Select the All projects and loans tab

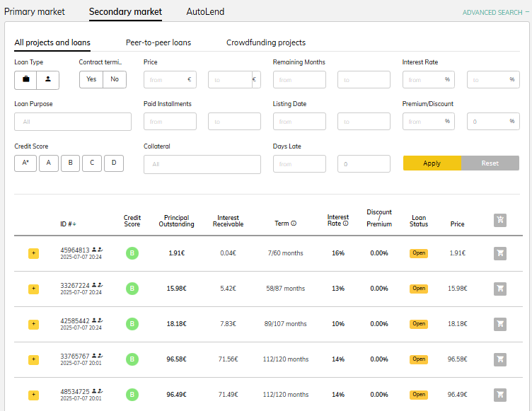coord(52,42)
